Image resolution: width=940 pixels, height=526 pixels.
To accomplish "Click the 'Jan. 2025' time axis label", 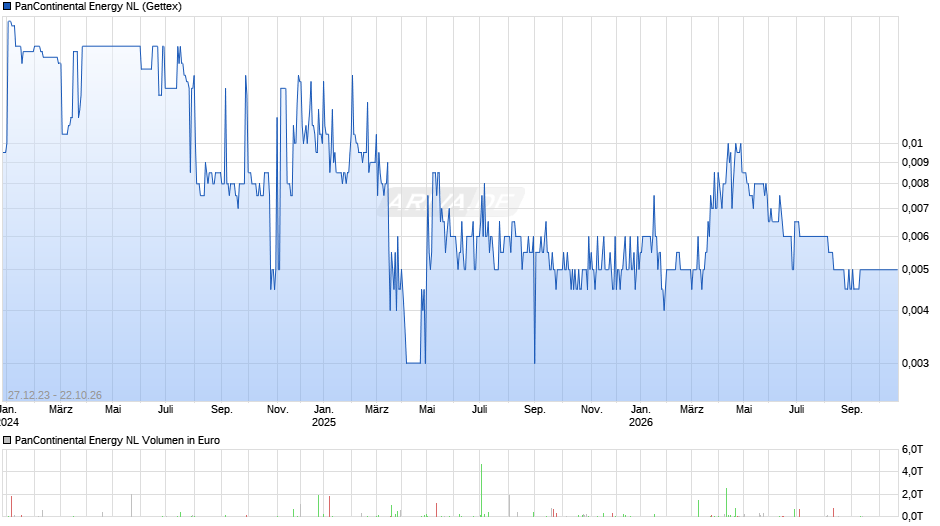I will 324,416.
